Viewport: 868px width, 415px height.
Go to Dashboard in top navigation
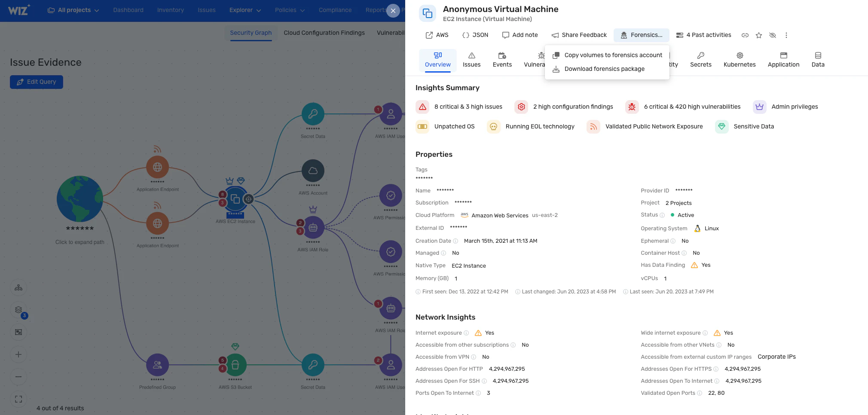pyautogui.click(x=128, y=10)
